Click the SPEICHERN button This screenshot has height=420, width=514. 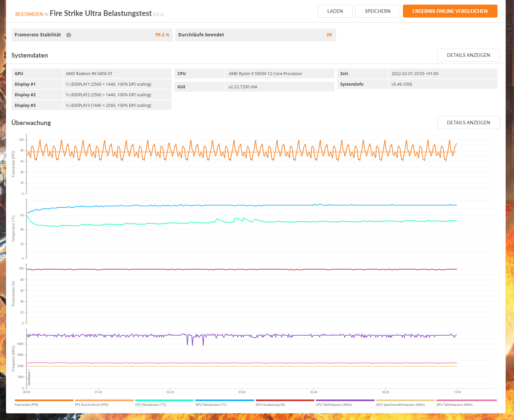point(377,11)
